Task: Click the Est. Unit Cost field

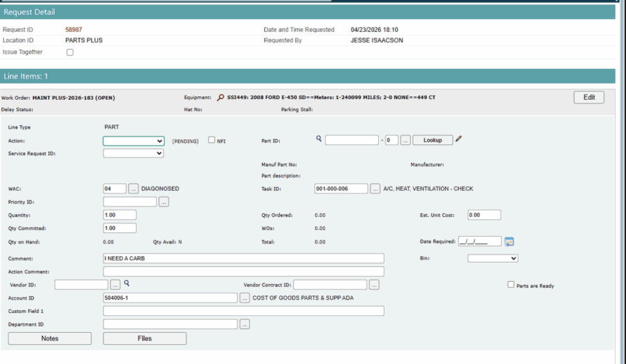Action: [484, 215]
